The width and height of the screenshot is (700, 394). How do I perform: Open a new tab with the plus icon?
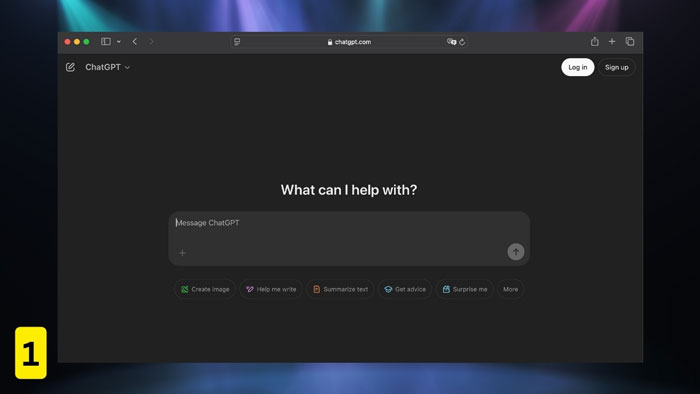coord(612,41)
